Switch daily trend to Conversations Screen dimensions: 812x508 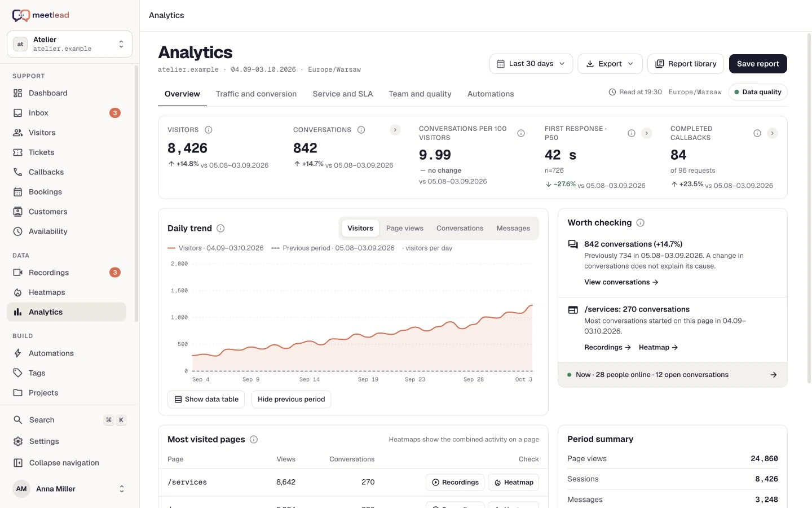pos(460,228)
